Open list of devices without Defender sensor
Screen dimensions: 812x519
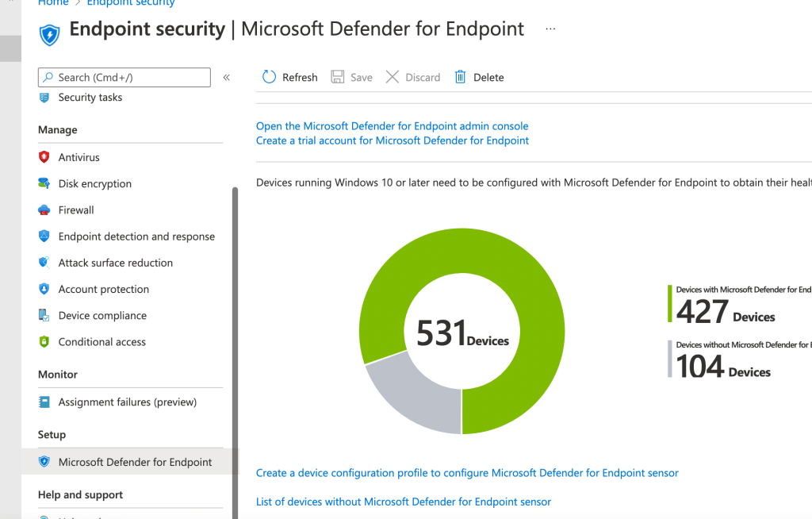(403, 502)
